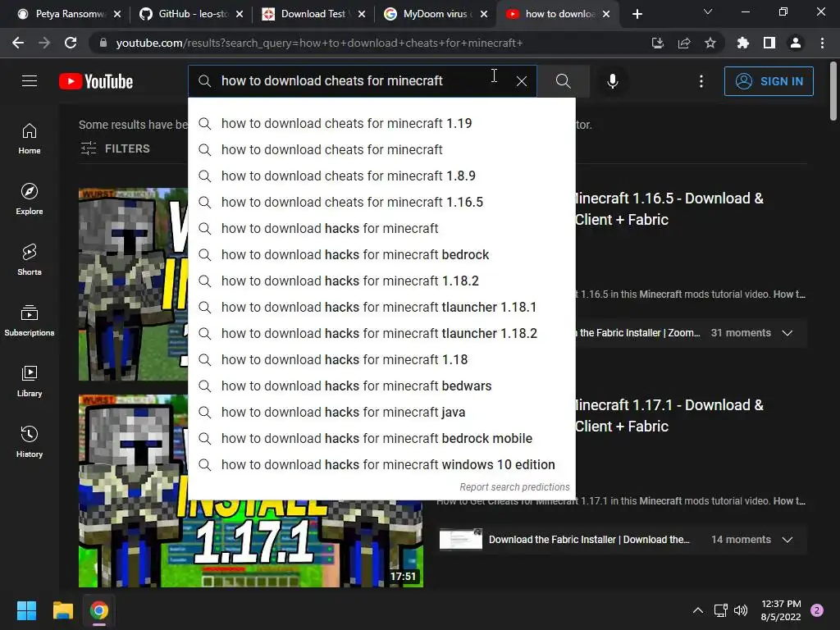Select suggestion 'hacks for minecraft bedrock'
The image size is (840, 630).
click(382, 254)
